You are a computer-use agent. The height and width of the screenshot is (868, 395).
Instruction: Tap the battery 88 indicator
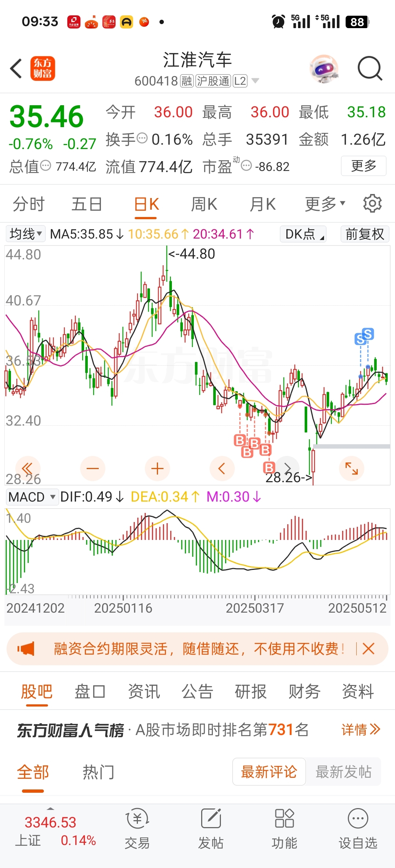pos(357,22)
